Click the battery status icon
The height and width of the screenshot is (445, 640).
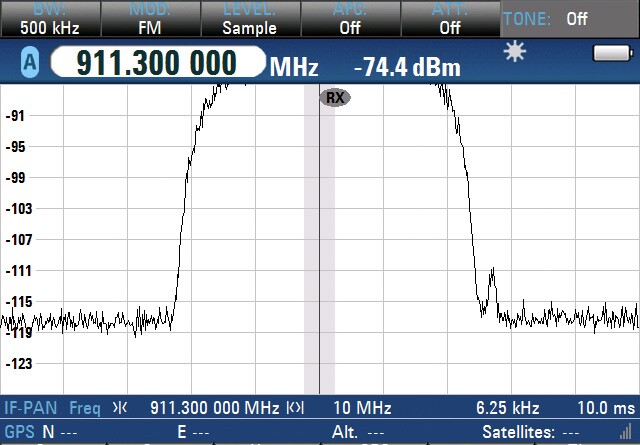(x=613, y=53)
